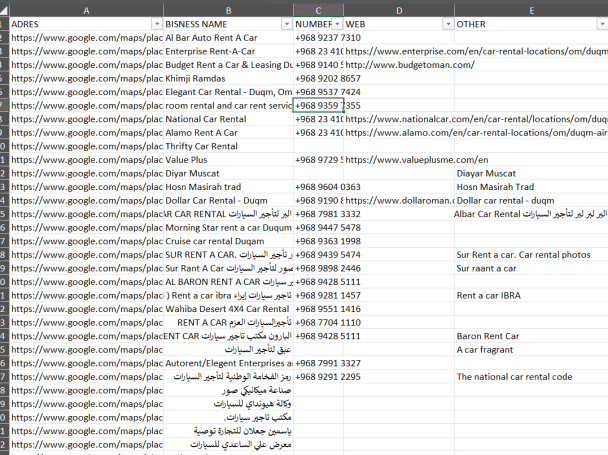This screenshot has height=455, width=608.
Task: Select room rental and car rent service cell
Action: [x=228, y=106]
